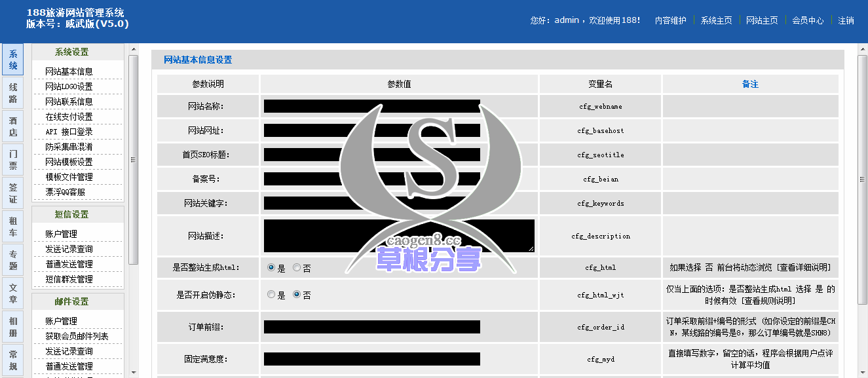
Task: Open the 查看详细说明 link
Action: [x=804, y=268]
